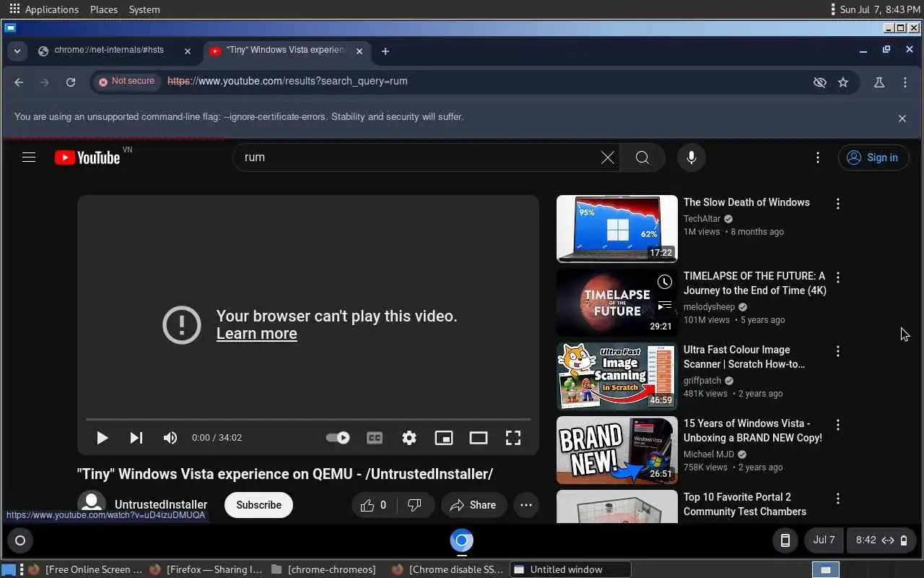The image size is (924, 578).
Task: Open UntrustedInstaller channel name link
Action: [x=161, y=504]
